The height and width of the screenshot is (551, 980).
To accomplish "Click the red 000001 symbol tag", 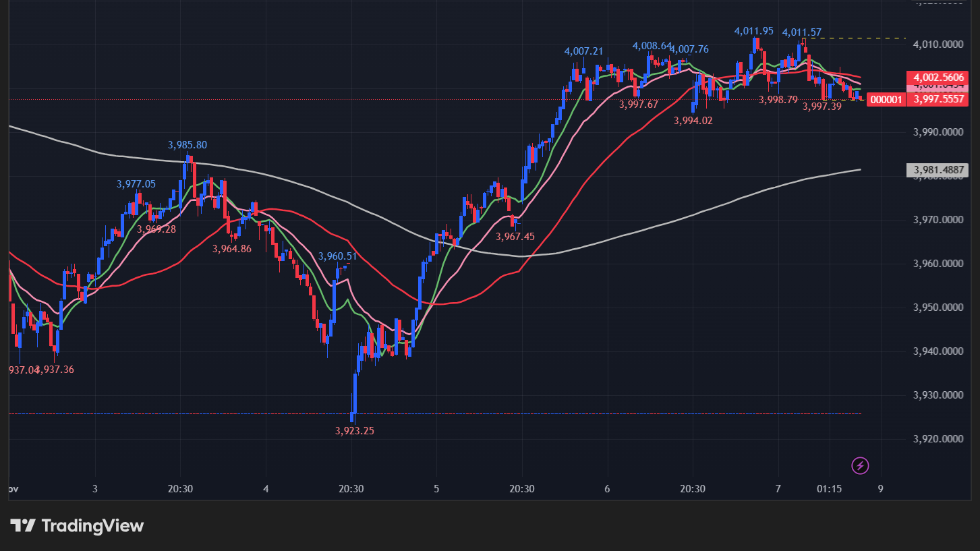I will tap(885, 100).
